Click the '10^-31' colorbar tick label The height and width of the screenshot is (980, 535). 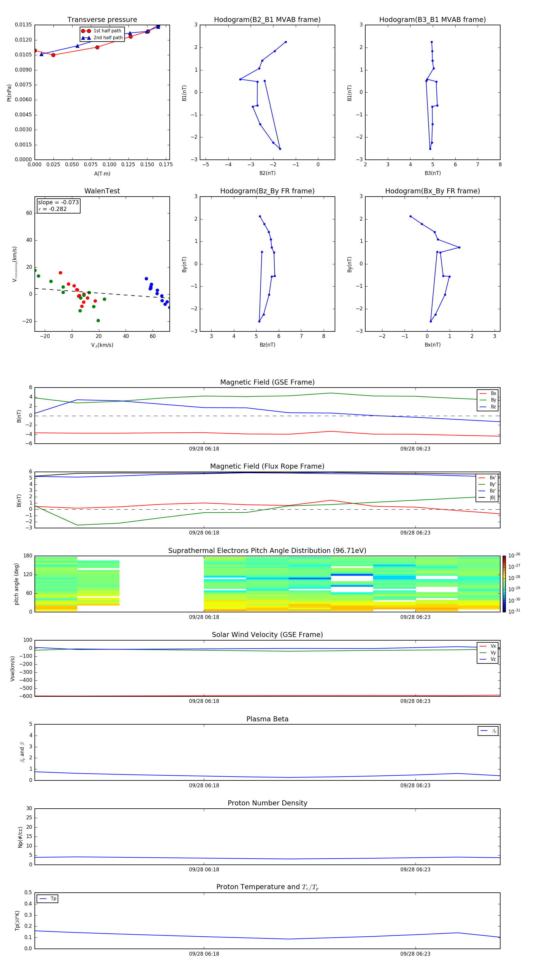514,611
